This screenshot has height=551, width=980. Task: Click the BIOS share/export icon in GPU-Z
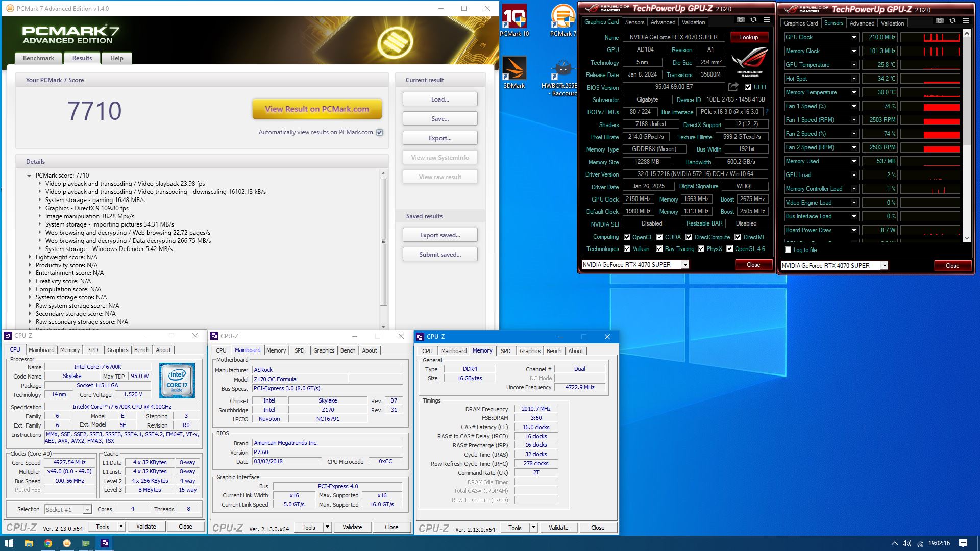coord(733,87)
